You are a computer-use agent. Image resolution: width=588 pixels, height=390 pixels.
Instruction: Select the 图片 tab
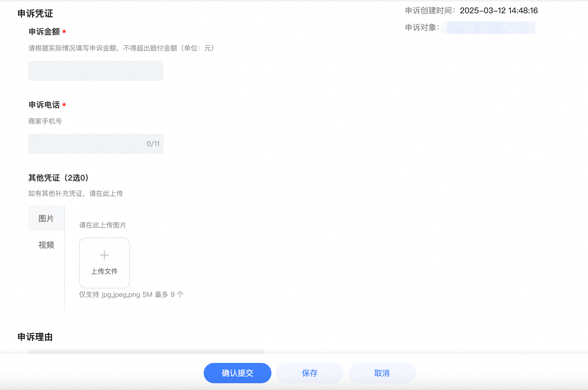[x=46, y=218]
